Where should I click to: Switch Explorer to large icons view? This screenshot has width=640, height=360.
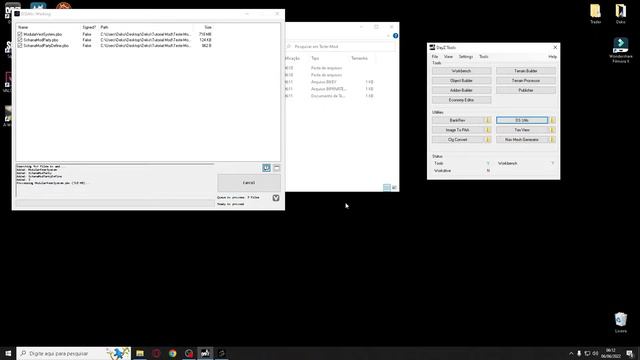click(x=394, y=187)
